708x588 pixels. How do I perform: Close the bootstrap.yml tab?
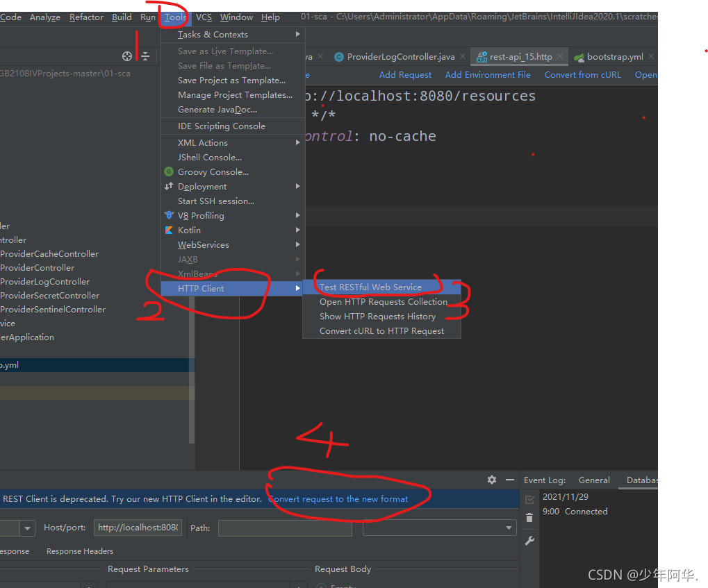pos(650,56)
